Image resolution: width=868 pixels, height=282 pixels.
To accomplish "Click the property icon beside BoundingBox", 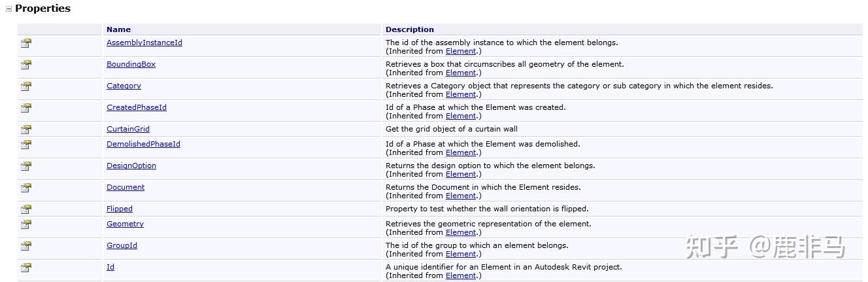I will pyautogui.click(x=26, y=65).
